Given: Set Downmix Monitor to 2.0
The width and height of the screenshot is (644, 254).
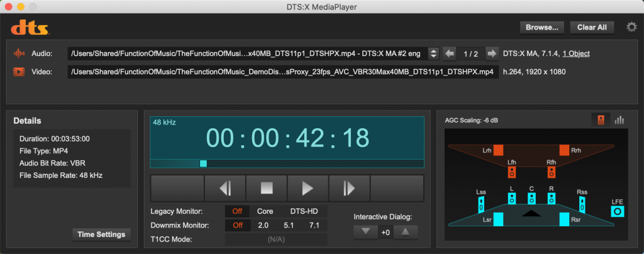Looking at the screenshot, I should (x=263, y=225).
